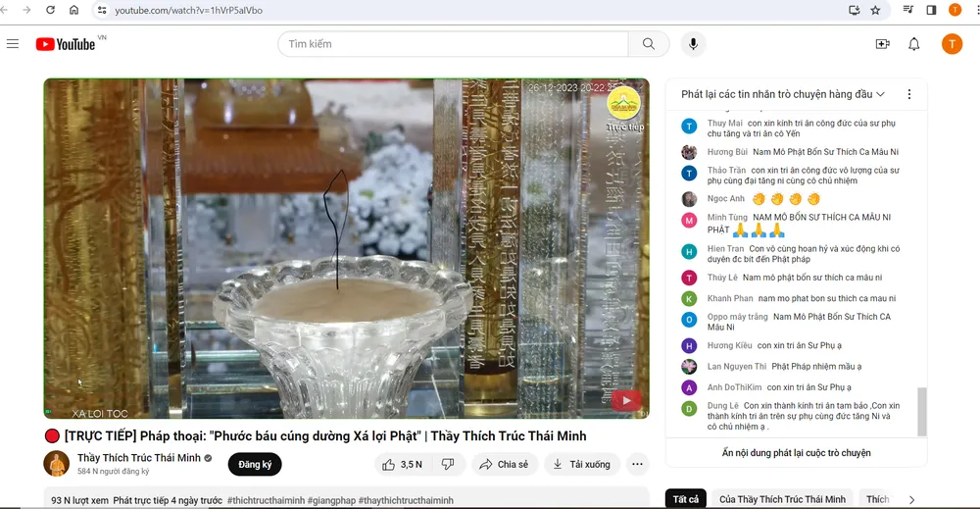Open the notifications bell
This screenshot has height=509, width=980.
tap(913, 44)
